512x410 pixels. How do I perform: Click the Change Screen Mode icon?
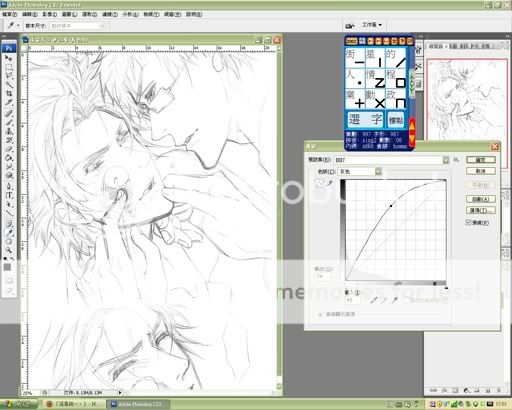coord(9,291)
